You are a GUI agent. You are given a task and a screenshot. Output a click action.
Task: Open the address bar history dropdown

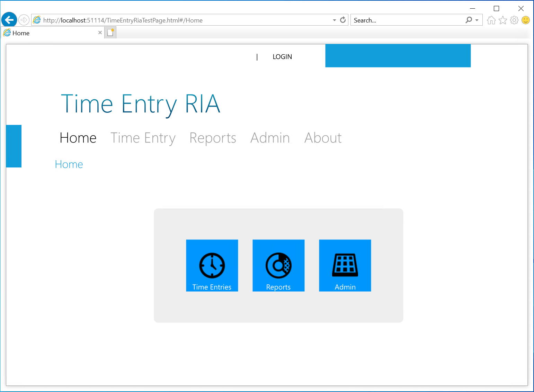[x=334, y=20]
